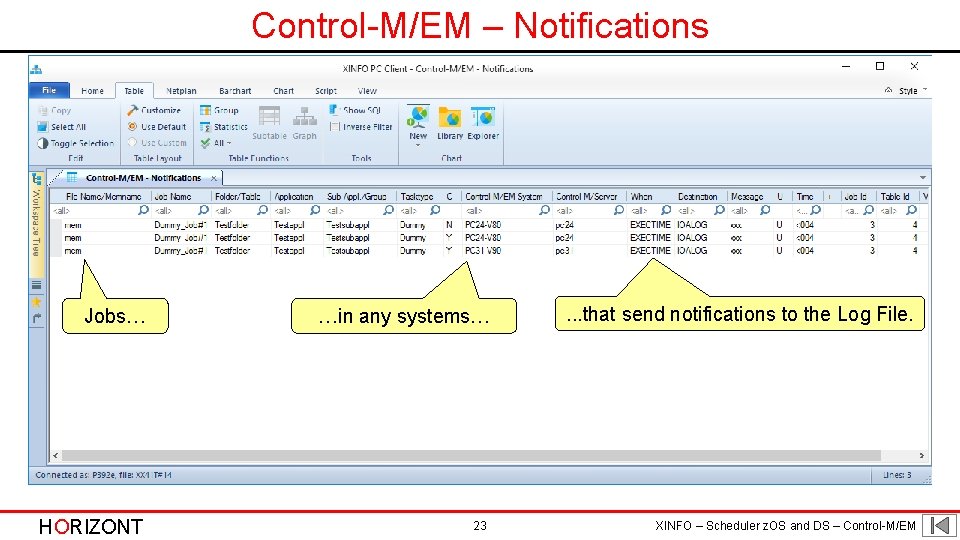Click search icon in Control M/Server filter
Image resolution: width=960 pixels, height=540 pixels.
point(619,210)
